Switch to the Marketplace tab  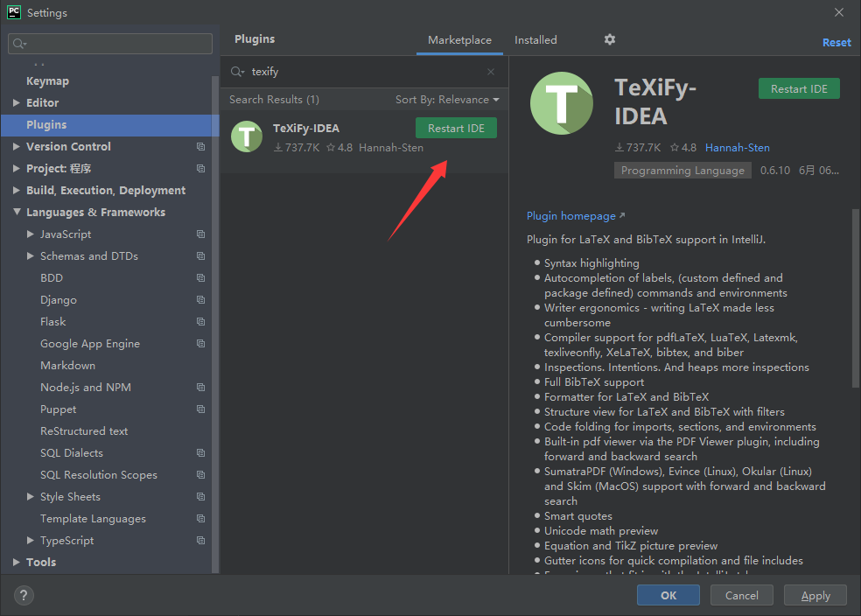459,40
